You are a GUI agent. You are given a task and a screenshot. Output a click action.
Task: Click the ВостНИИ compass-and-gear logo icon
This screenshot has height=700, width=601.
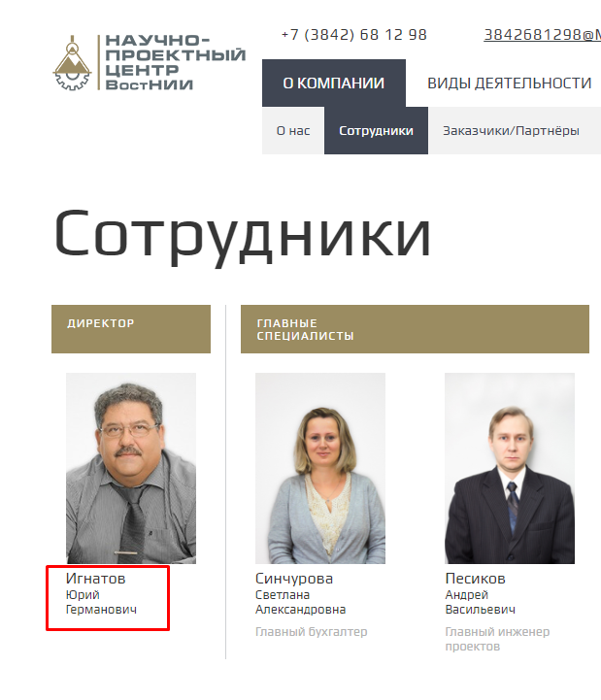(73, 63)
